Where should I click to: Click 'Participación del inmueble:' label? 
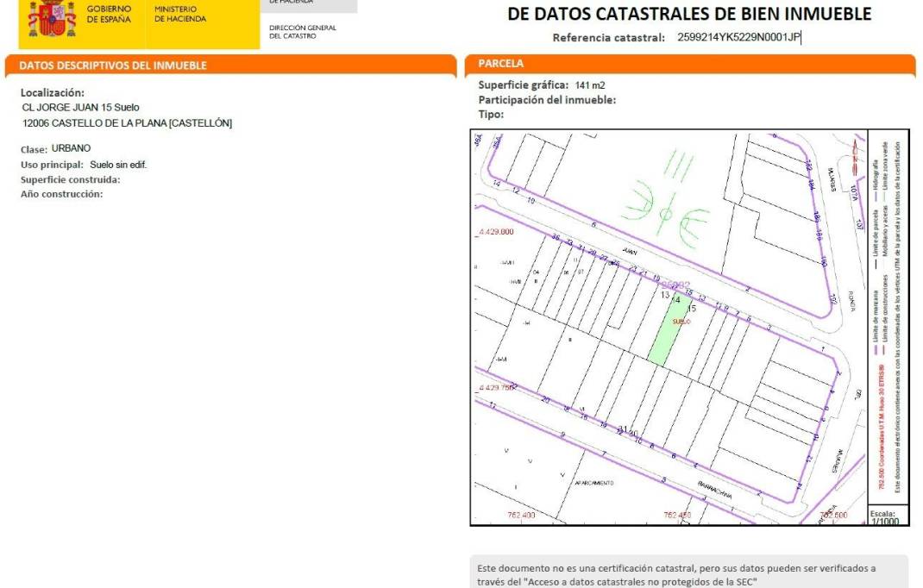coord(547,100)
